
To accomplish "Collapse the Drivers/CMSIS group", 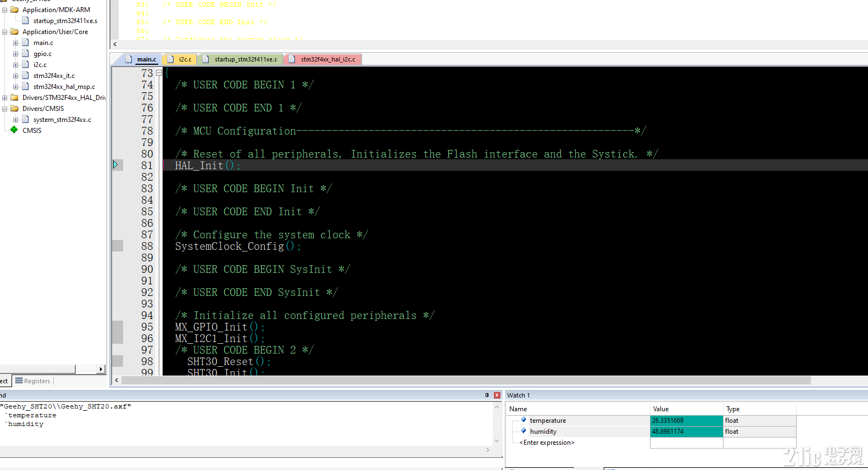I will [x=4, y=109].
